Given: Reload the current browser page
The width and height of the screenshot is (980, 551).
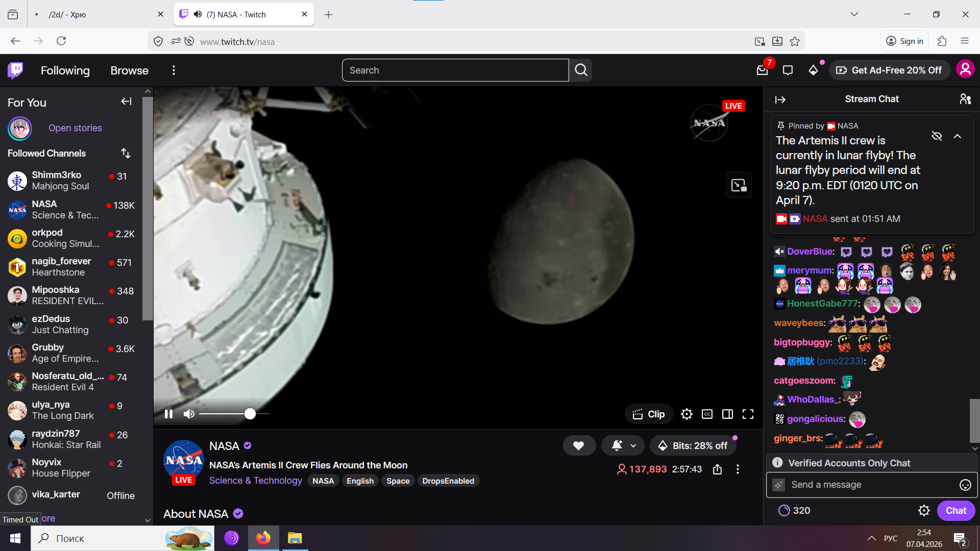Looking at the screenshot, I should click(x=61, y=41).
